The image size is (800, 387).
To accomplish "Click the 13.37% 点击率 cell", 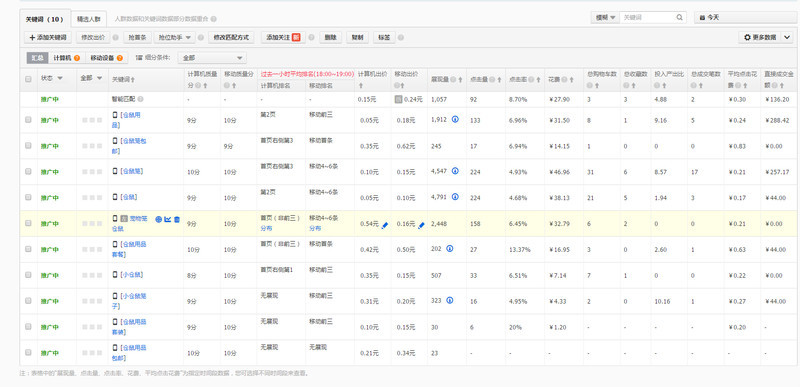I will [519, 250].
